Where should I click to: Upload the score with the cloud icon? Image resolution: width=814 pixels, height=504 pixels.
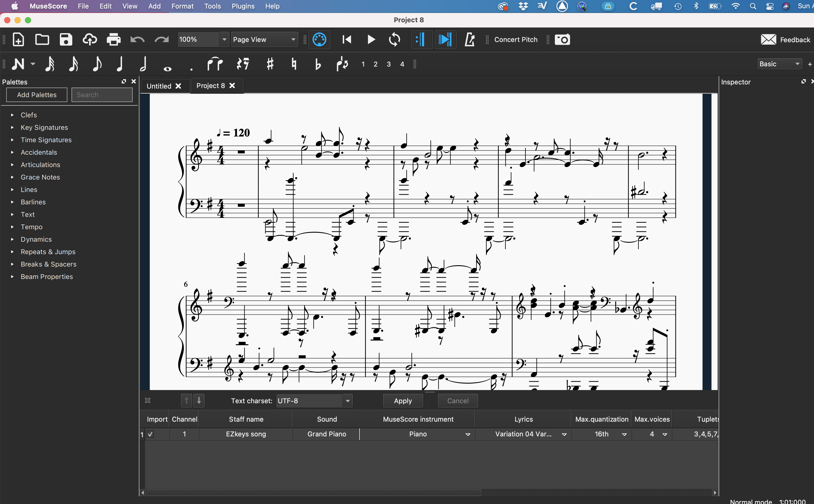coord(90,40)
